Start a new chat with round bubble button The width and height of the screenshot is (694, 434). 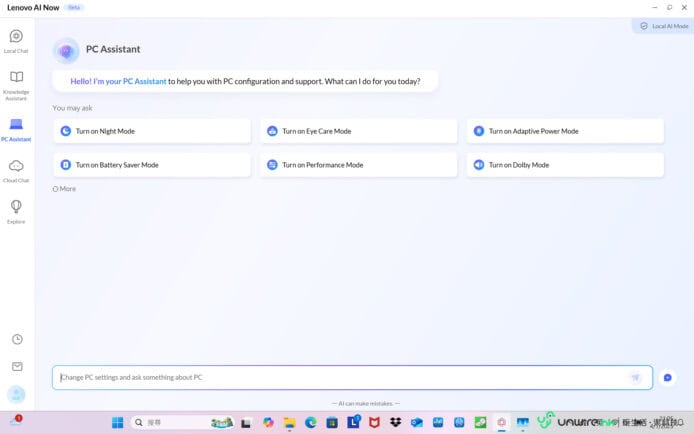[667, 377]
